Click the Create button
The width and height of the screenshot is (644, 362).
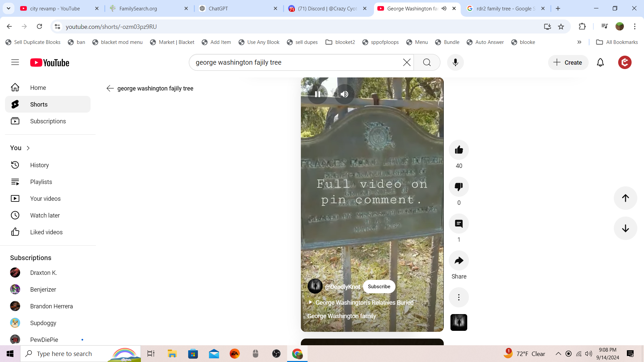tap(568, 62)
